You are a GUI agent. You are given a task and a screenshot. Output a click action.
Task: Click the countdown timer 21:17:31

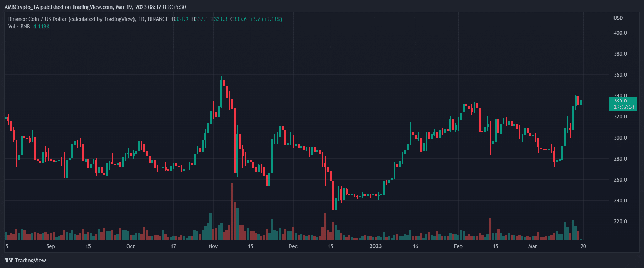tap(624, 107)
